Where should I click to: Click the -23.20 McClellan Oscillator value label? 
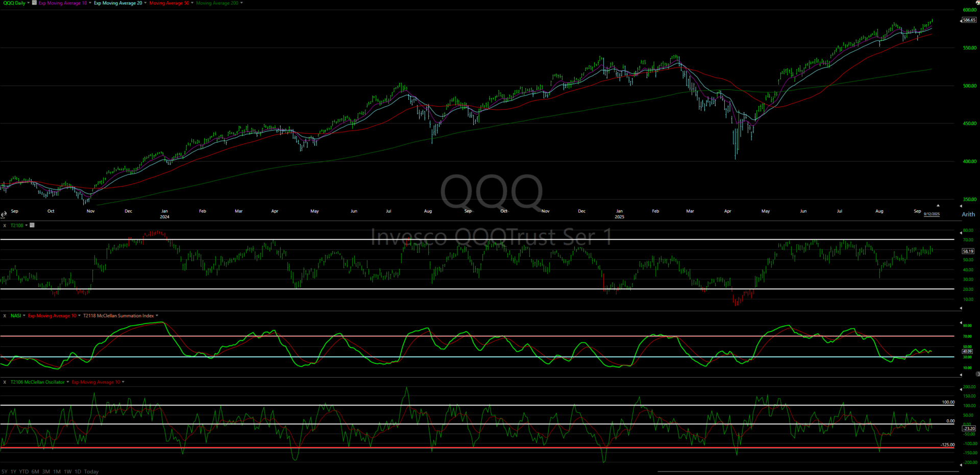tap(969, 429)
